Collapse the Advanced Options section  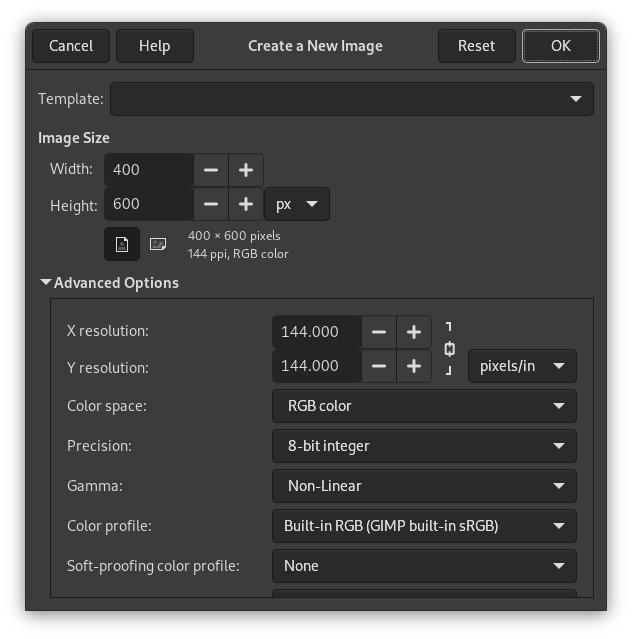tap(46, 283)
